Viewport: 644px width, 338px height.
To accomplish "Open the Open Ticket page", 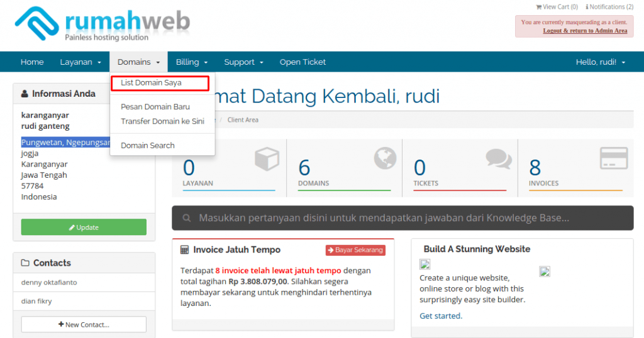I will coord(303,62).
